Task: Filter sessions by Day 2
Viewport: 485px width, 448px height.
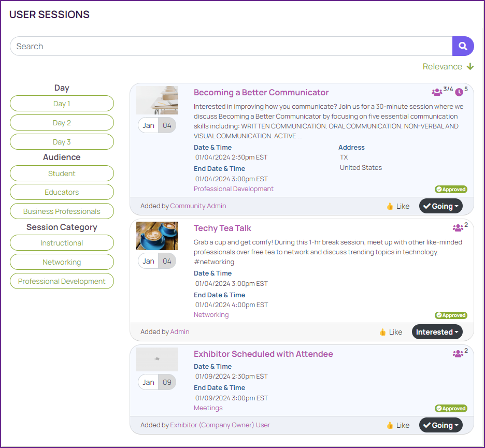Action: click(62, 123)
